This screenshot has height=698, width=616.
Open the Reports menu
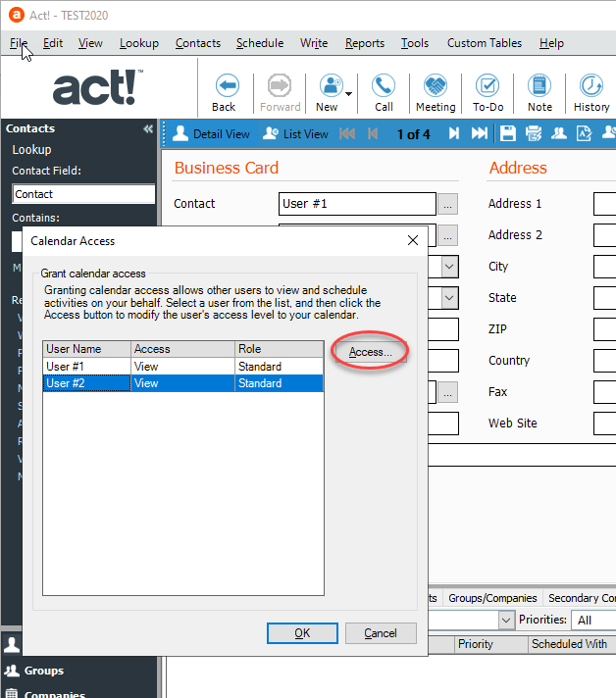point(364,43)
